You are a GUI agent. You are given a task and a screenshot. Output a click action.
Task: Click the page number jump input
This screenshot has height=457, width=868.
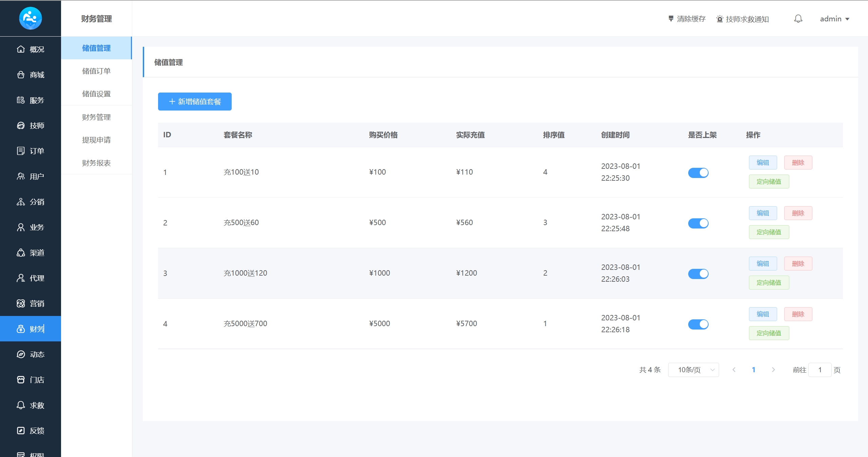(x=819, y=370)
